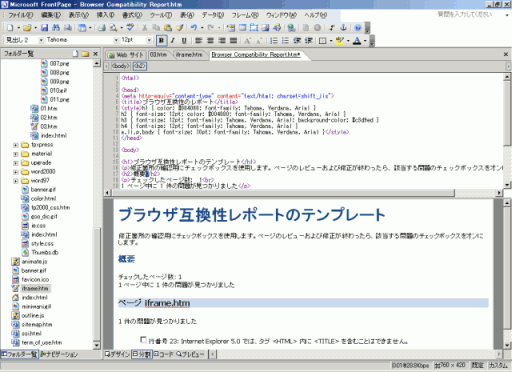Click the Increase font size icon
Image resolution: width=512 pixels, height=372 pixels.
coord(247,41)
